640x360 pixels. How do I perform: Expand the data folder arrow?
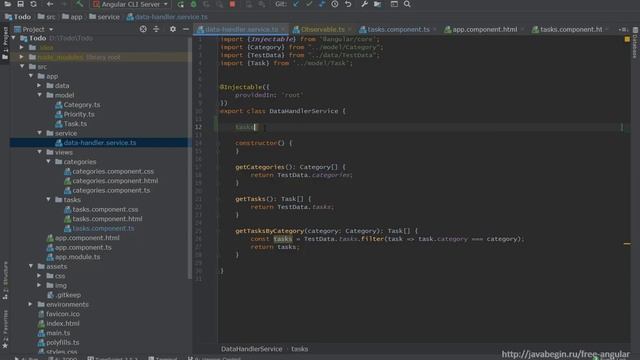(x=39, y=86)
